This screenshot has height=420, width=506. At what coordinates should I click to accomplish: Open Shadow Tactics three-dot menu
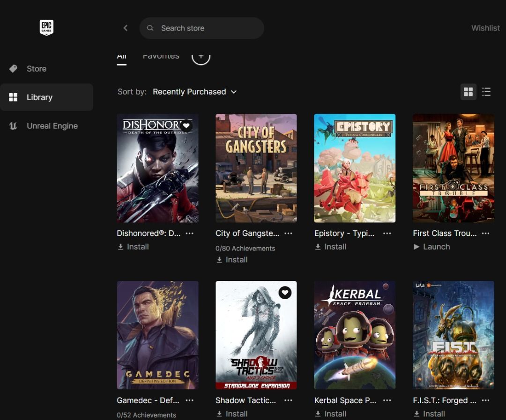click(288, 400)
